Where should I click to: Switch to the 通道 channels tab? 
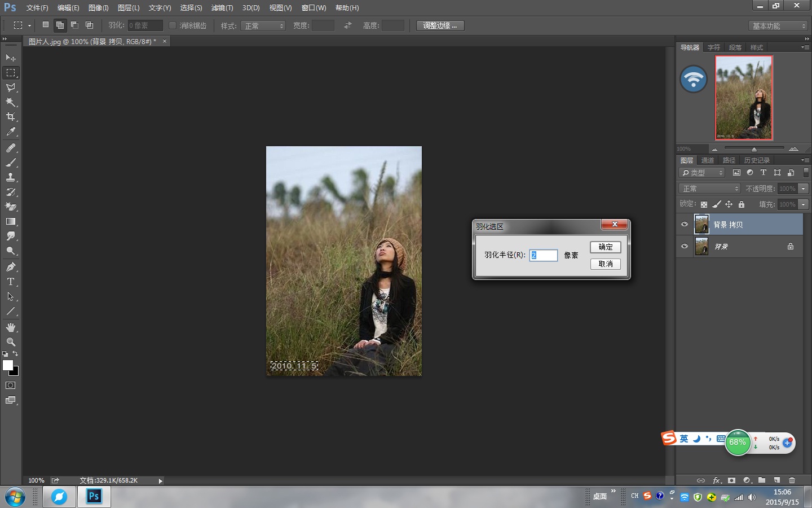coord(707,160)
